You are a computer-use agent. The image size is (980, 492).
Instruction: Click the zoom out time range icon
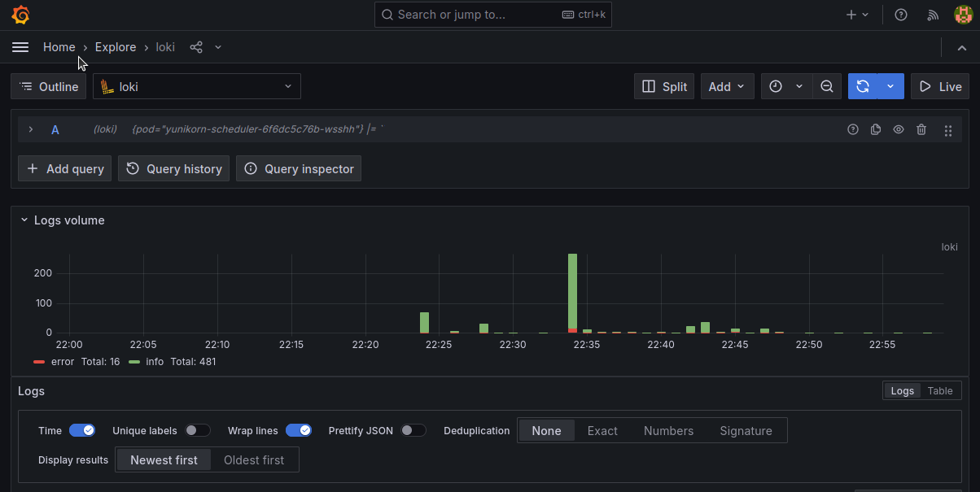point(827,86)
